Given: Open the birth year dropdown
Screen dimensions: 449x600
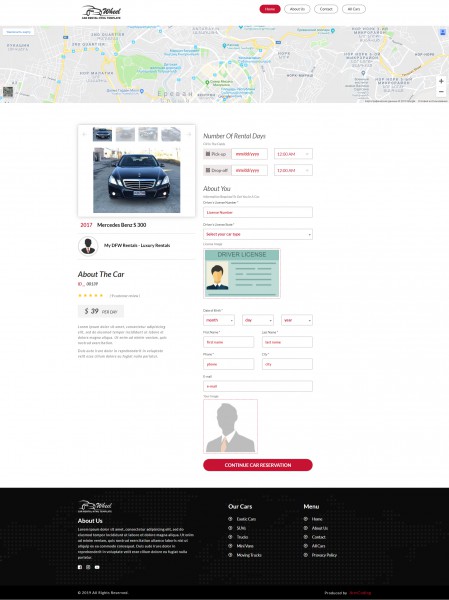Looking at the screenshot, I should point(297,320).
